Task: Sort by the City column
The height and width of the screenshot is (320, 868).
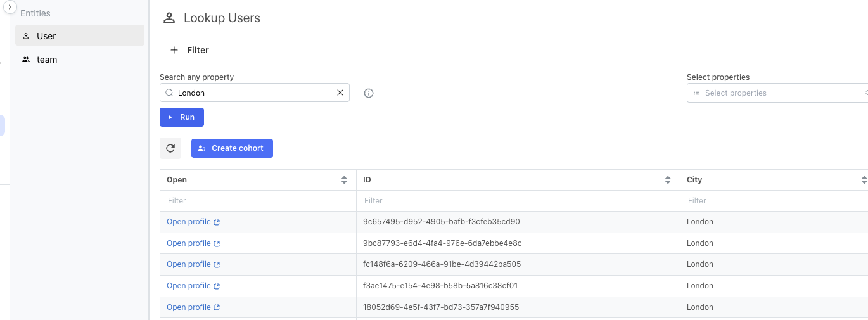Action: (864, 180)
